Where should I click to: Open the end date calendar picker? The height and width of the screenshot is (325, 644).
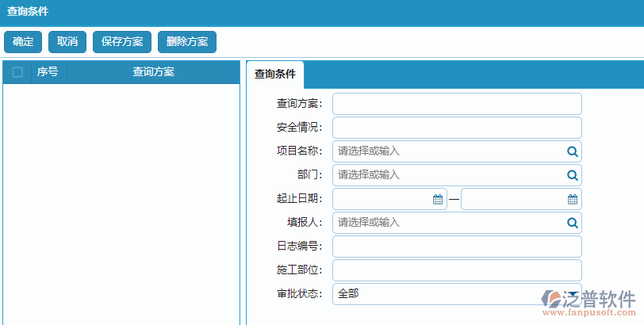coord(573,200)
